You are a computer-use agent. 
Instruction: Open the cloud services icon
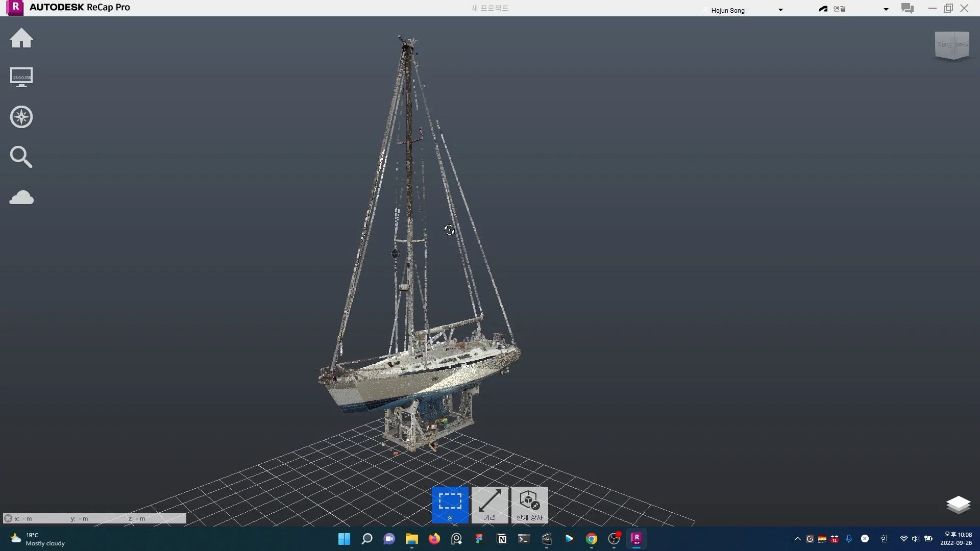pos(21,197)
